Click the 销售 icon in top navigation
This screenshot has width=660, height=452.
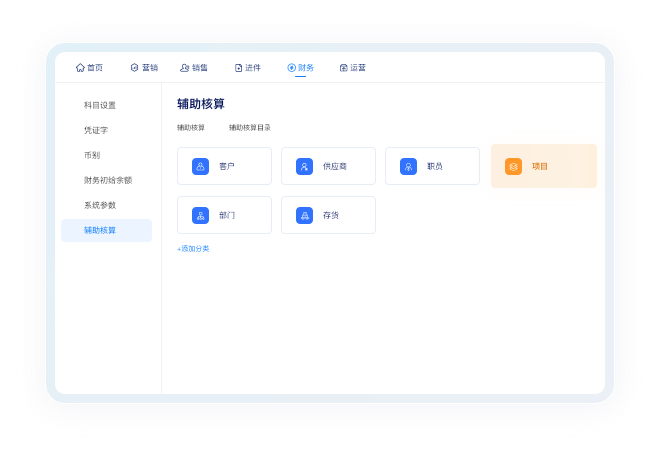[184, 68]
